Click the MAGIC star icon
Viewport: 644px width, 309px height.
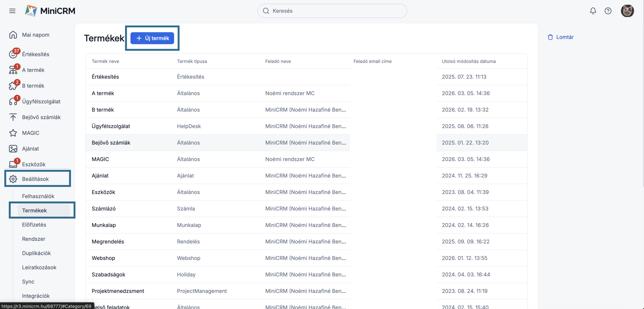13,133
